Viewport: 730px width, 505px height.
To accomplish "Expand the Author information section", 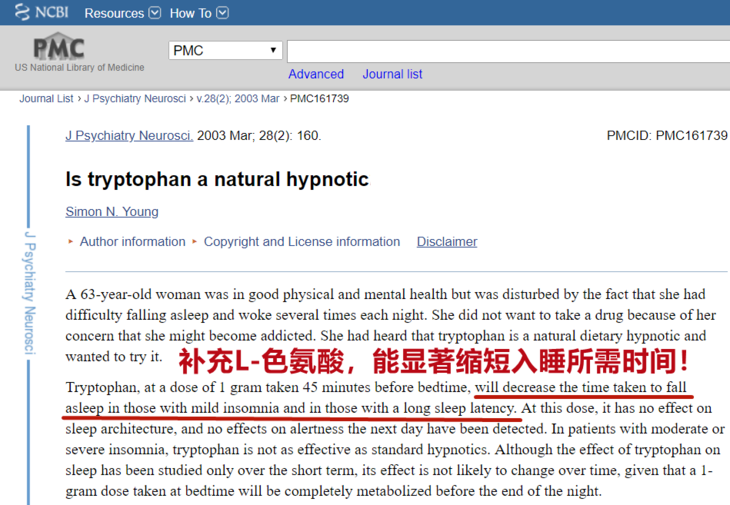I will click(x=132, y=242).
